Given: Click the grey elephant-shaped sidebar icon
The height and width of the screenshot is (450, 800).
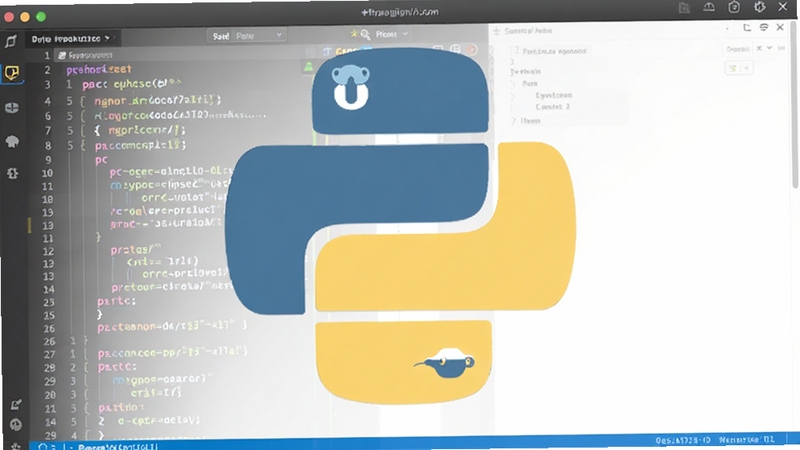Looking at the screenshot, I should click(12, 141).
